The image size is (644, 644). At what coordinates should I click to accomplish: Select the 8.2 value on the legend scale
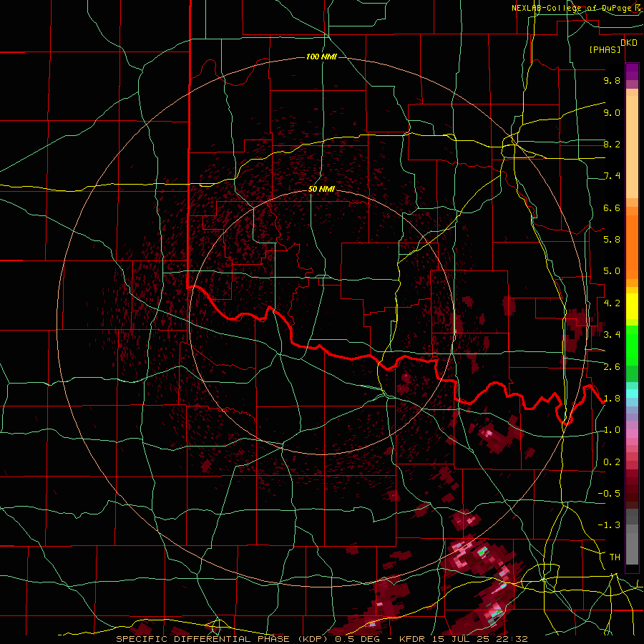[x=612, y=144]
